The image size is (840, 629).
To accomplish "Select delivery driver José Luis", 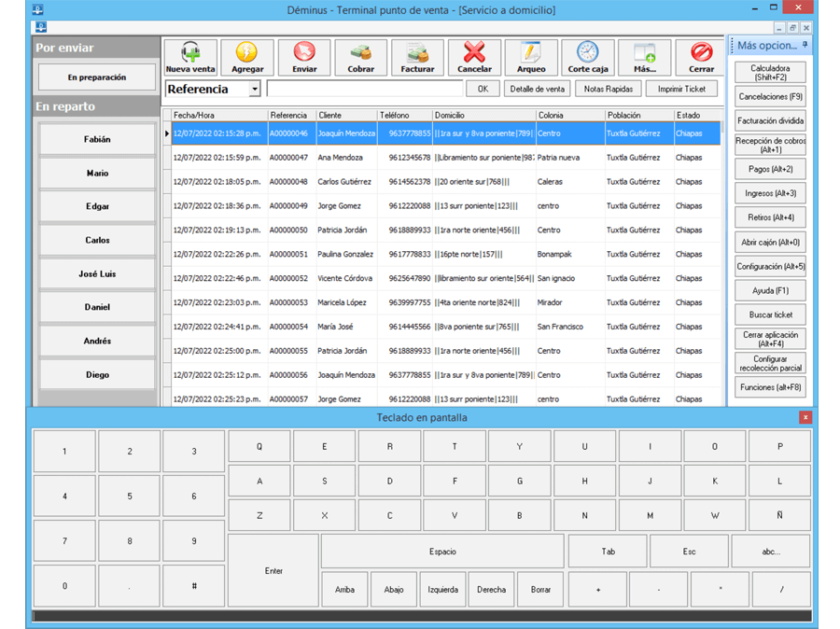I will click(97, 273).
